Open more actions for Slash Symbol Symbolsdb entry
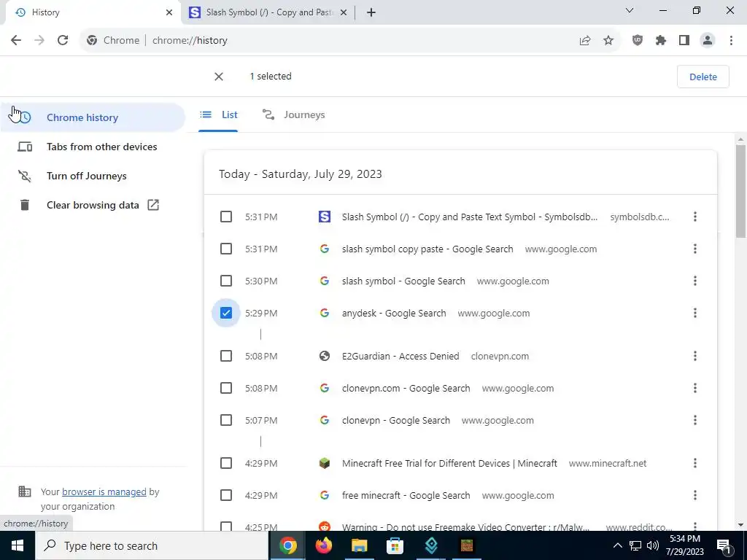This screenshot has width=747, height=560. (695, 217)
